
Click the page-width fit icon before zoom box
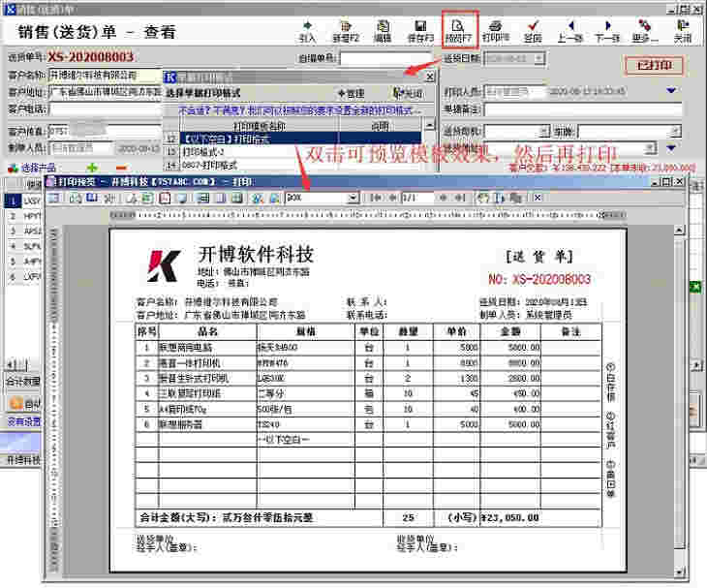tap(274, 198)
